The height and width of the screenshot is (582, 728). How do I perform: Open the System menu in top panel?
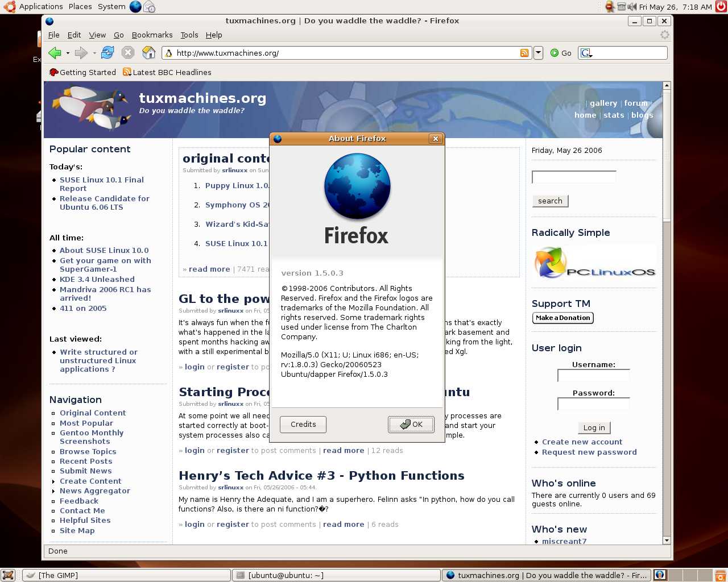pyautogui.click(x=111, y=7)
